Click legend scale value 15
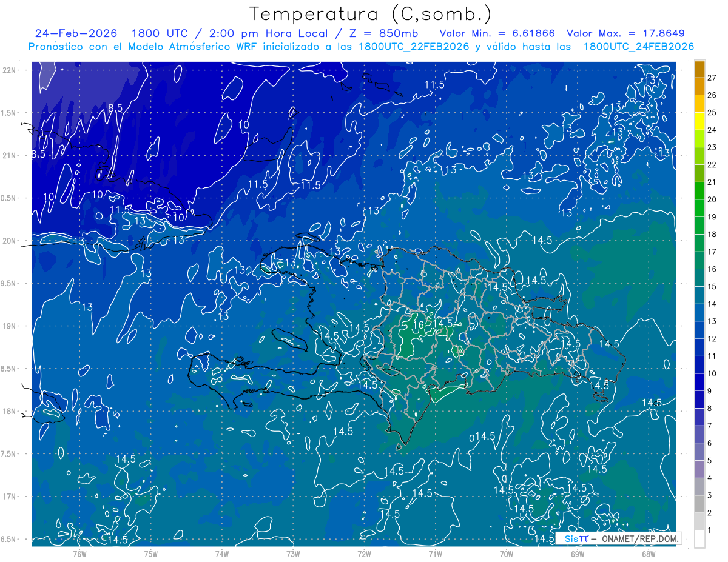This screenshot has width=728, height=562. [x=712, y=286]
